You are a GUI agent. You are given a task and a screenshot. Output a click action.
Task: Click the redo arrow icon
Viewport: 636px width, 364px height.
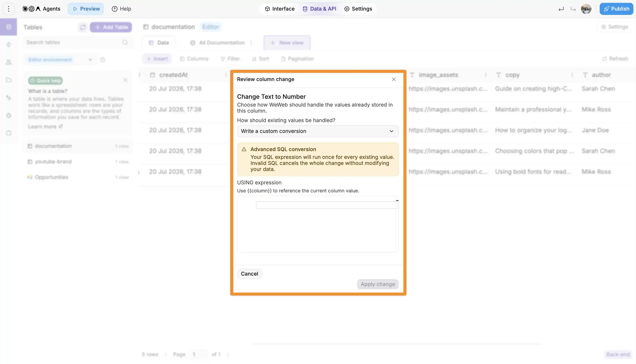click(x=573, y=9)
